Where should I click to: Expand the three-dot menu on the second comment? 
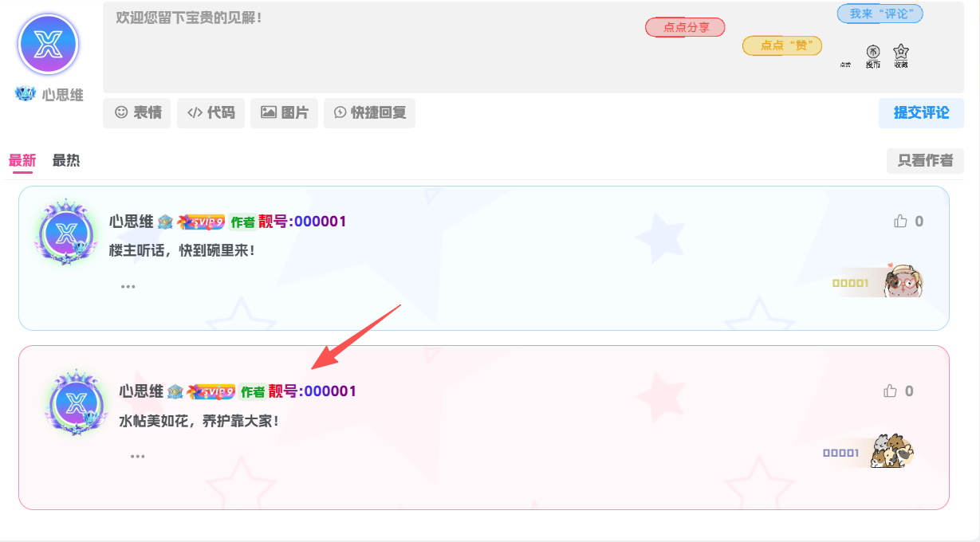click(x=138, y=456)
